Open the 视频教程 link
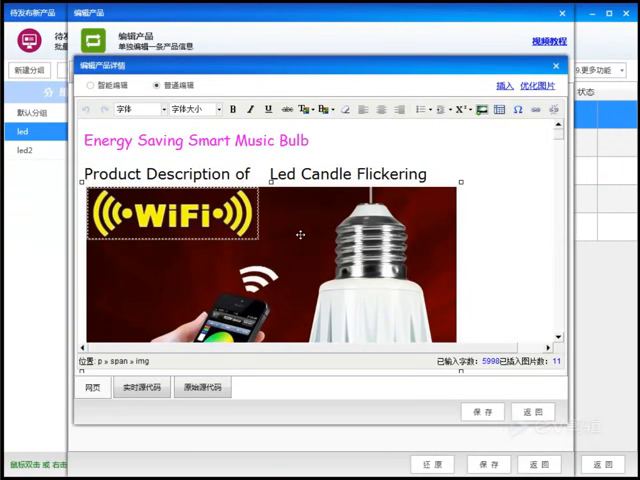Viewport: 640px width, 480px height. click(549, 41)
